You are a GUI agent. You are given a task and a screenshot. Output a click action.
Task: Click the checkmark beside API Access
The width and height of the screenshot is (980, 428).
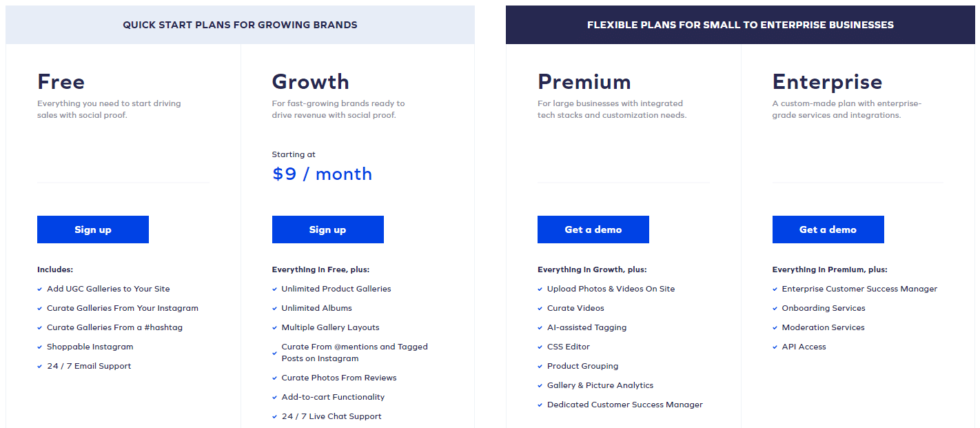[x=775, y=347]
